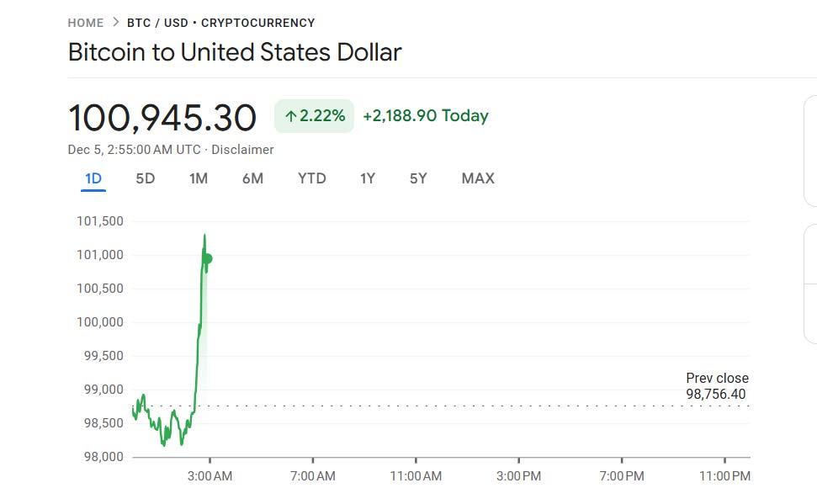817x504 pixels.
Task: Click the 11:00 AM time axis label
Action: pyautogui.click(x=416, y=476)
